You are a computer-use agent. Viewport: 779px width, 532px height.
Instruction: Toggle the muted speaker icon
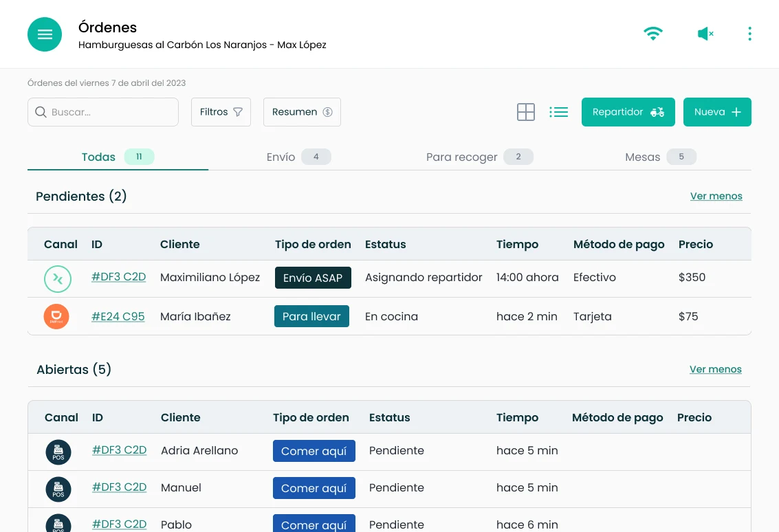[705, 34]
